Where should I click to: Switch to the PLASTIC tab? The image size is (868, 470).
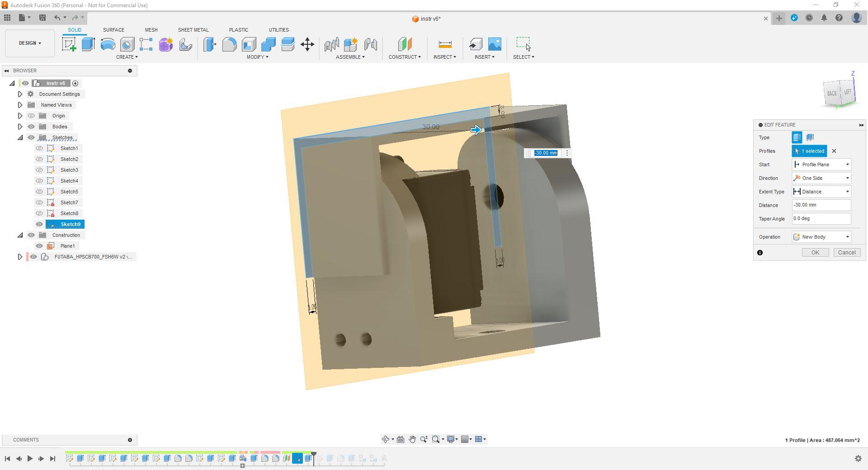coord(238,30)
